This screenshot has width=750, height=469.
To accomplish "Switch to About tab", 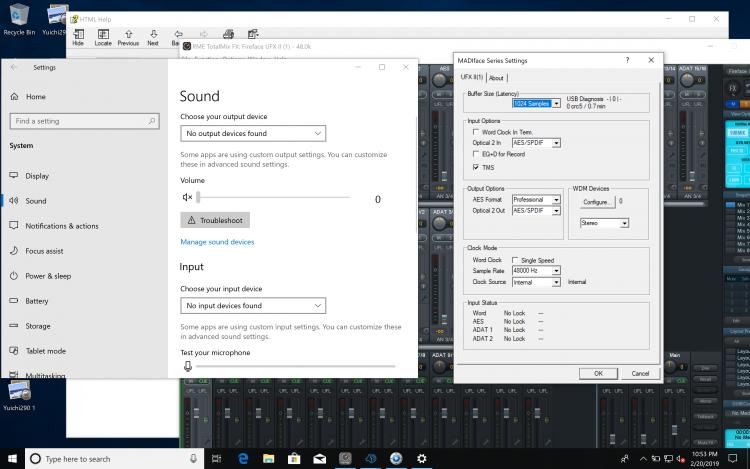I will tap(496, 78).
